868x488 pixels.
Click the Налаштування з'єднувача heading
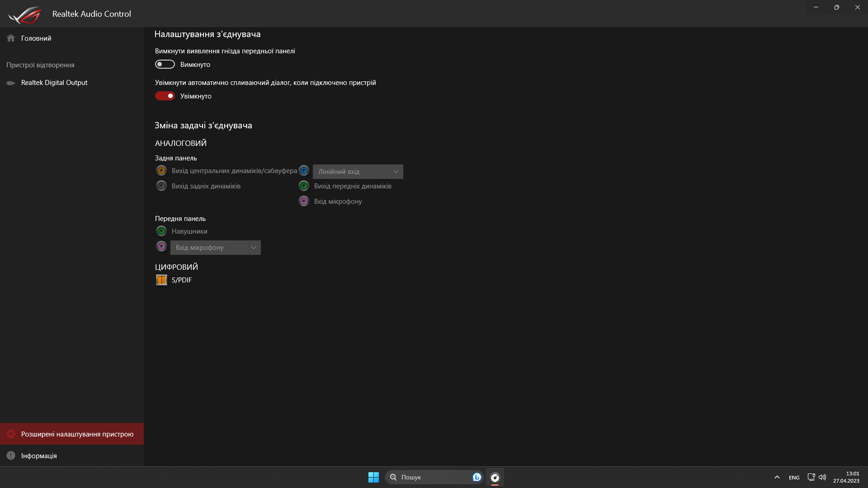208,34
